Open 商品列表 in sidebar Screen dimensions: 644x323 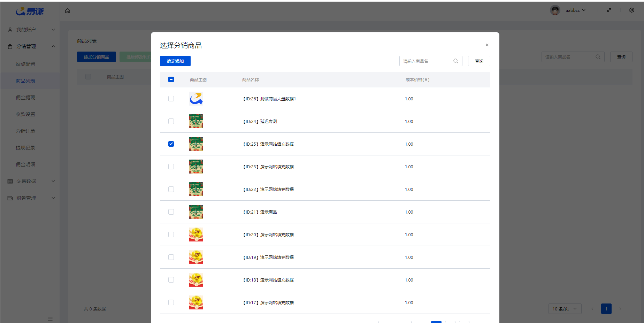click(25, 81)
